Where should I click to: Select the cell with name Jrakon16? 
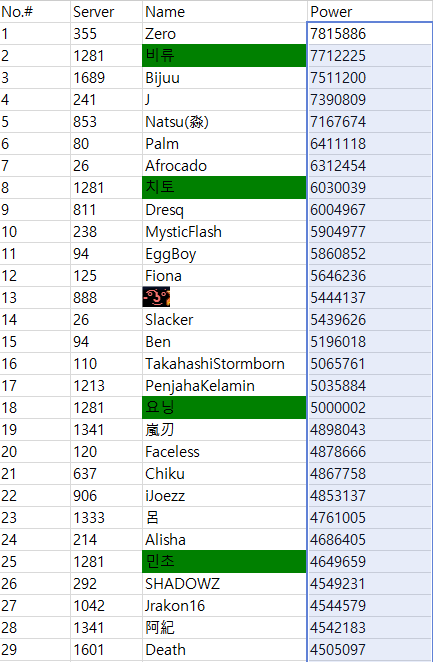(225, 605)
